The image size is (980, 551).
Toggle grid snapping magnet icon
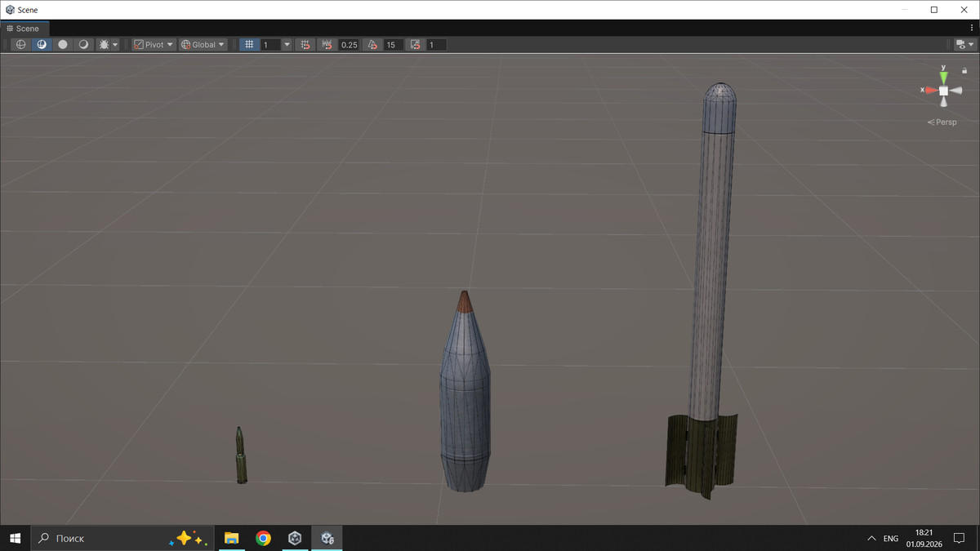click(305, 45)
